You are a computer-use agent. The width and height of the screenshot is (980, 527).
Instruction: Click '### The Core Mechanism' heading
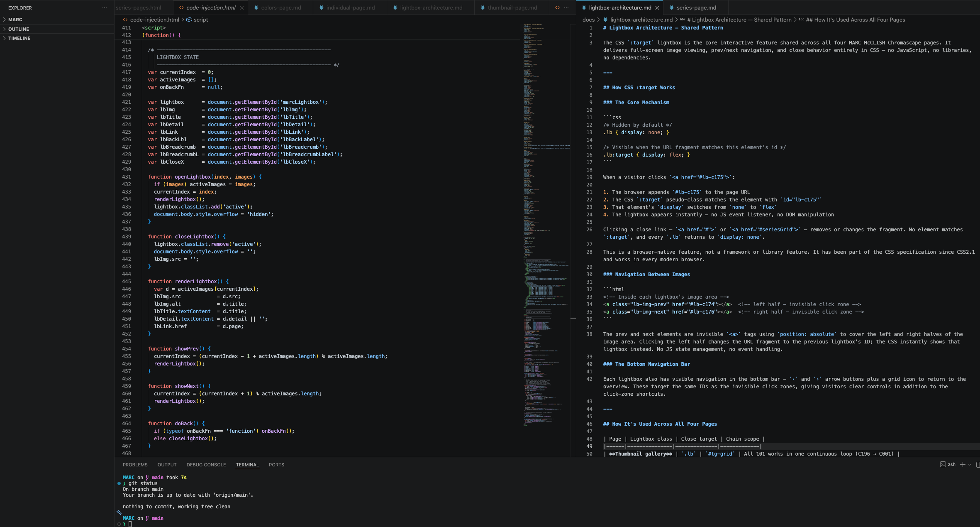[636, 103]
